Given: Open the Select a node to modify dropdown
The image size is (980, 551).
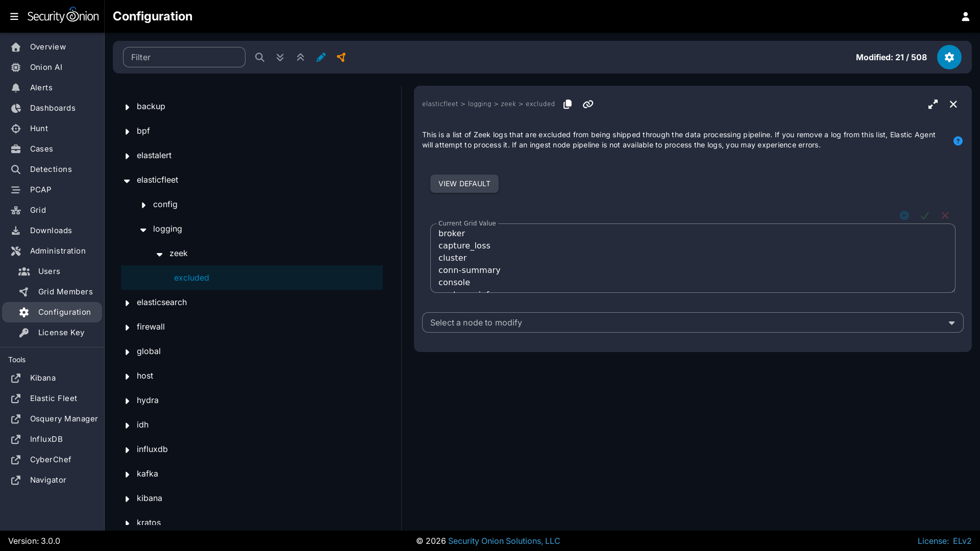Looking at the screenshot, I should pos(692,322).
